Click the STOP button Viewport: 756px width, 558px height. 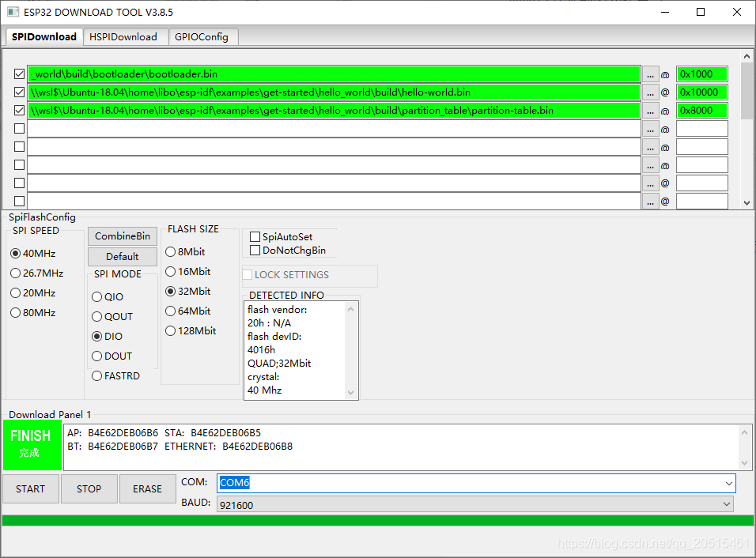click(x=89, y=489)
